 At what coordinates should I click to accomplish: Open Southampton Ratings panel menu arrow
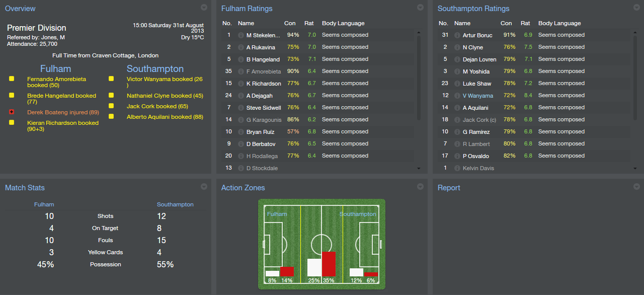(636, 8)
